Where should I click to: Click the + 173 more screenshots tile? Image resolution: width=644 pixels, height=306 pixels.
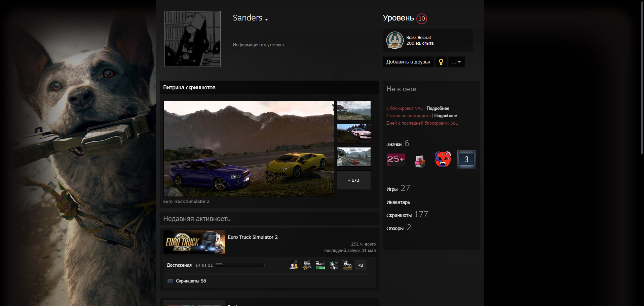(354, 180)
